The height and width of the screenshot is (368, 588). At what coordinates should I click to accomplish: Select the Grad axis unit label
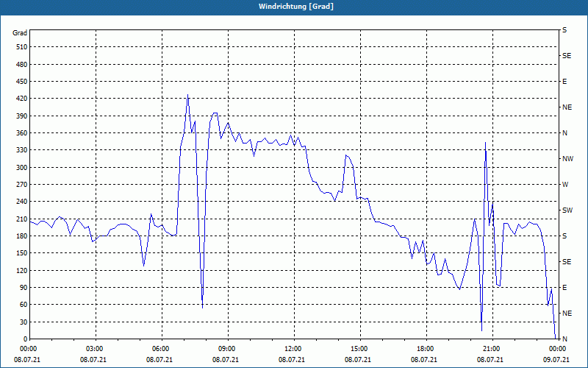[x=20, y=33]
